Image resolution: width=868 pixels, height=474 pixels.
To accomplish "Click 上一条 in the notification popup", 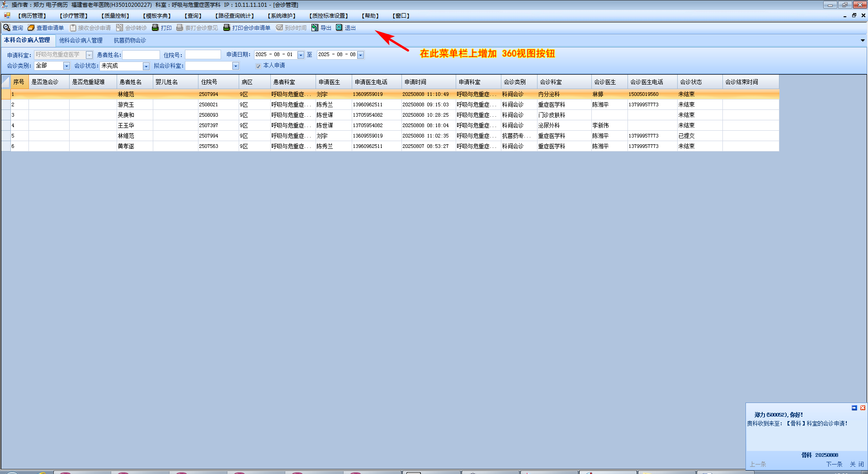I will pyautogui.click(x=758, y=464).
